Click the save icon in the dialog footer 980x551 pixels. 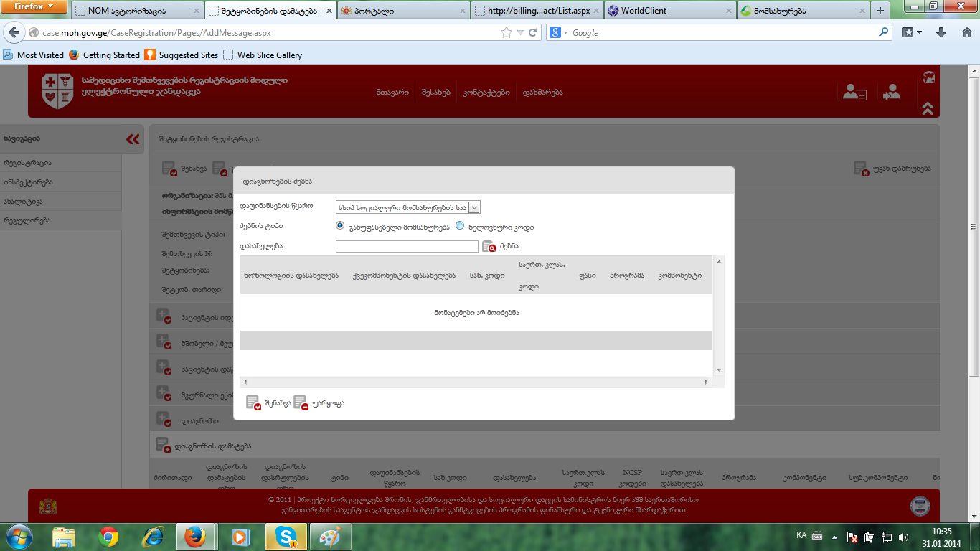253,402
